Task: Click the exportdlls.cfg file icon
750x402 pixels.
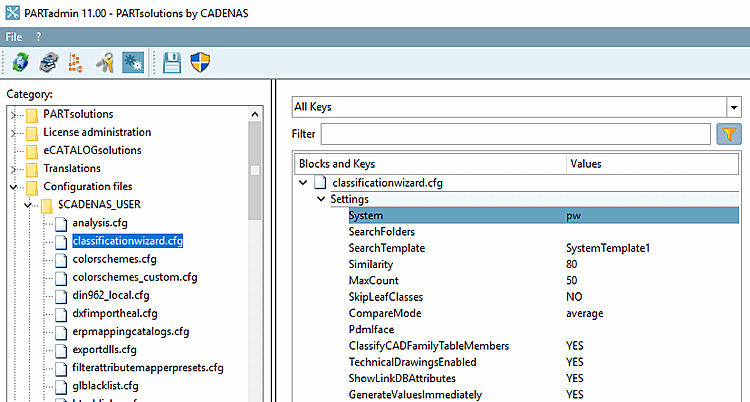Action: pyautogui.click(x=61, y=350)
